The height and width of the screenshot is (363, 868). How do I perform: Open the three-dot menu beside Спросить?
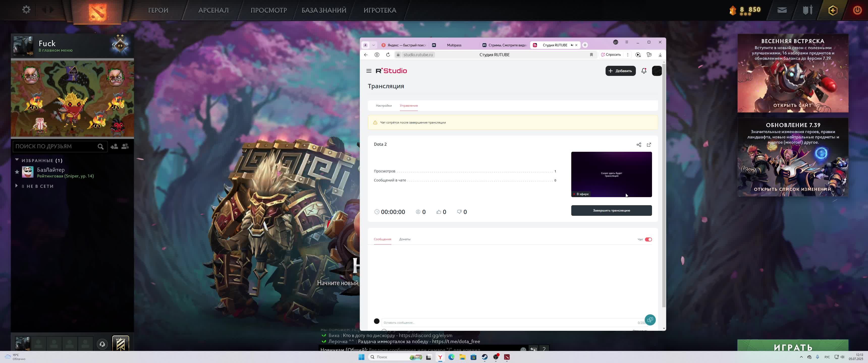[x=628, y=54]
